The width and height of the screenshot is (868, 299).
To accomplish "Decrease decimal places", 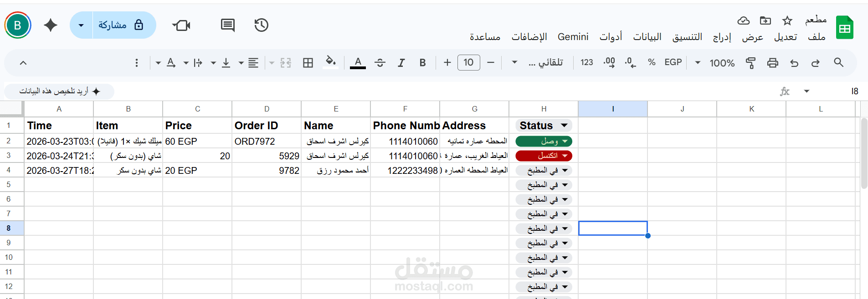I will pyautogui.click(x=631, y=62).
